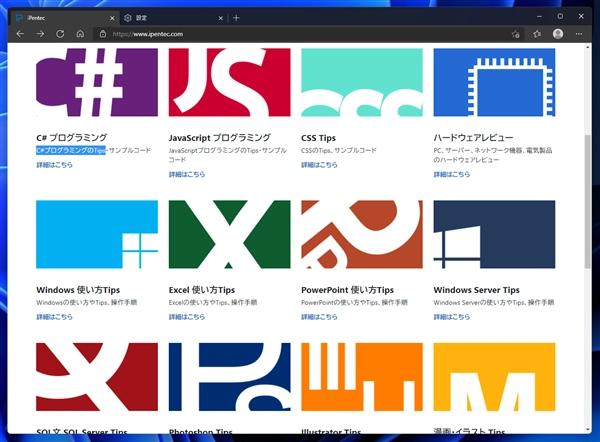Click the Windows 使い方Tips heading

(78, 290)
